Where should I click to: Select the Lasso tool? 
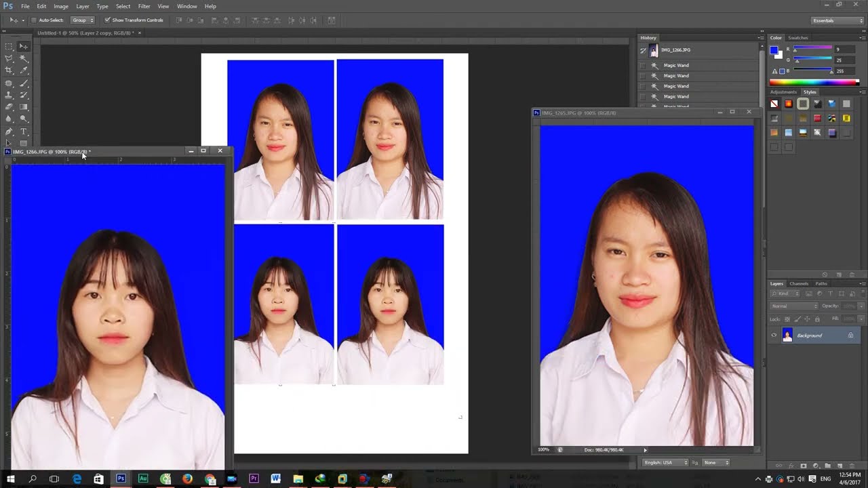point(9,59)
